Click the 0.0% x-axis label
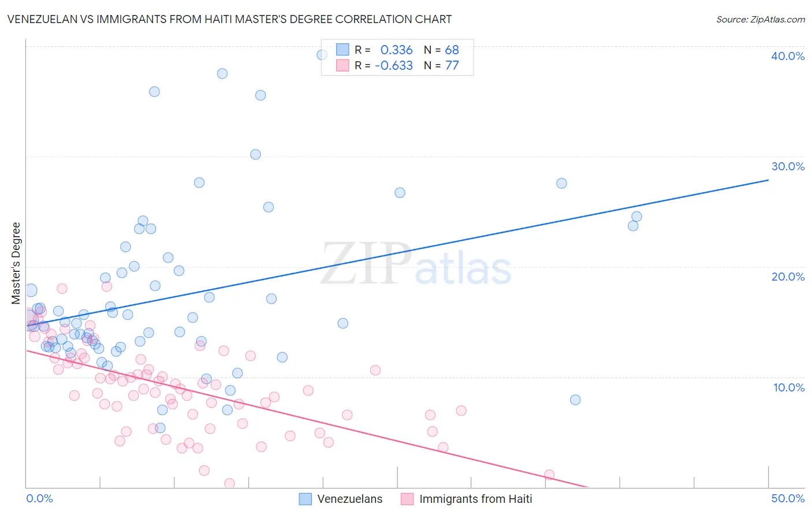Viewport: 812px width, 515px height. click(x=40, y=498)
